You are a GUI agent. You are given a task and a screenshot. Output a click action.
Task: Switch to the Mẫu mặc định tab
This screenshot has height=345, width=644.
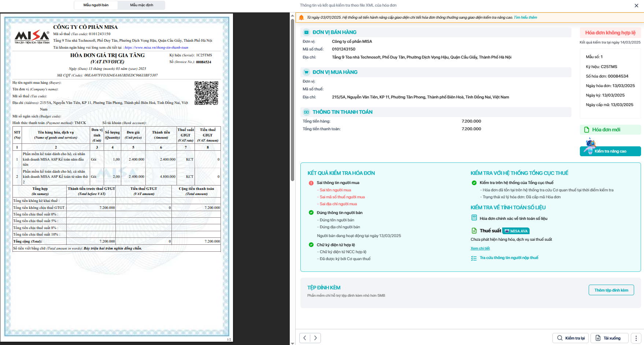(142, 5)
